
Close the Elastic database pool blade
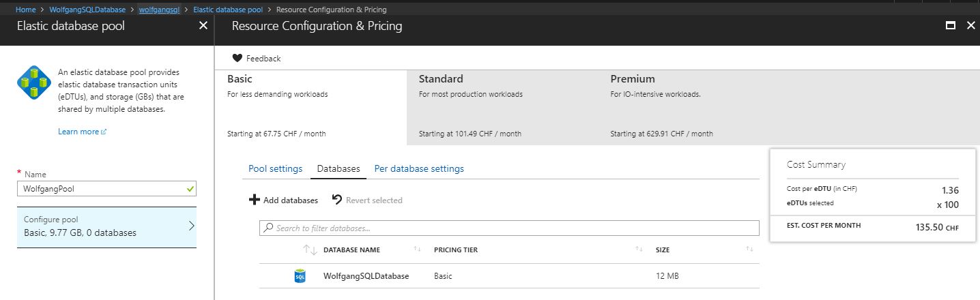coord(203,25)
